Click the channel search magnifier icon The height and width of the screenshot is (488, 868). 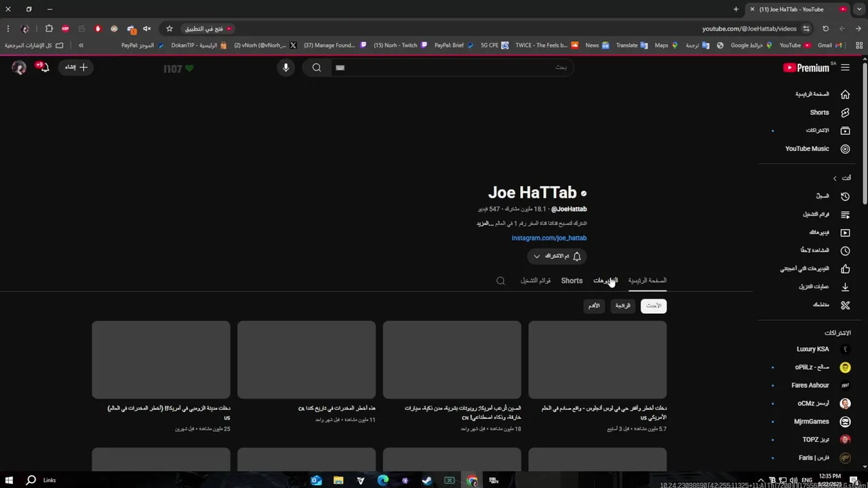[x=500, y=281]
